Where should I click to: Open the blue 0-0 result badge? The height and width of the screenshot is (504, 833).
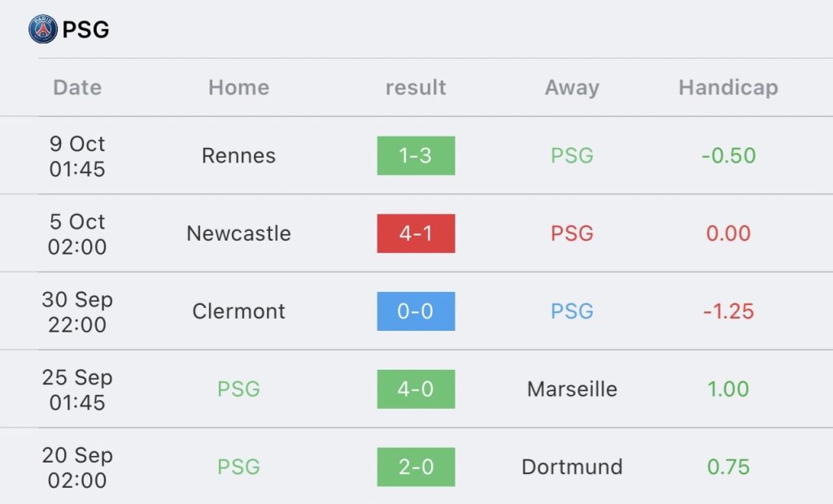pyautogui.click(x=416, y=311)
